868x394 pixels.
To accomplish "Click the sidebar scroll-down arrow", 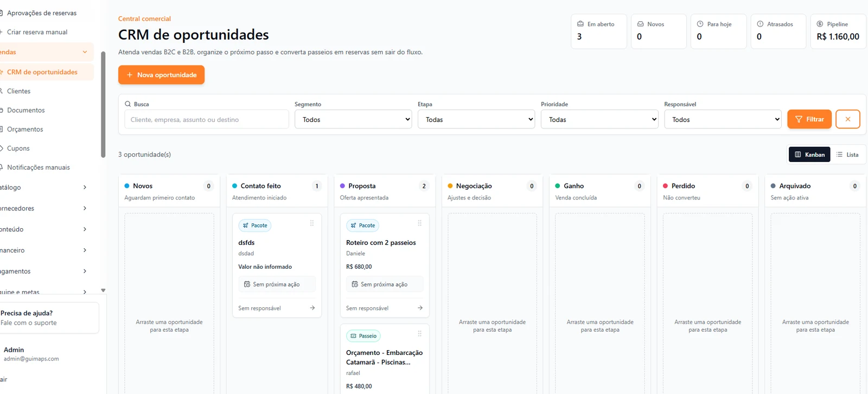I will pos(103,290).
